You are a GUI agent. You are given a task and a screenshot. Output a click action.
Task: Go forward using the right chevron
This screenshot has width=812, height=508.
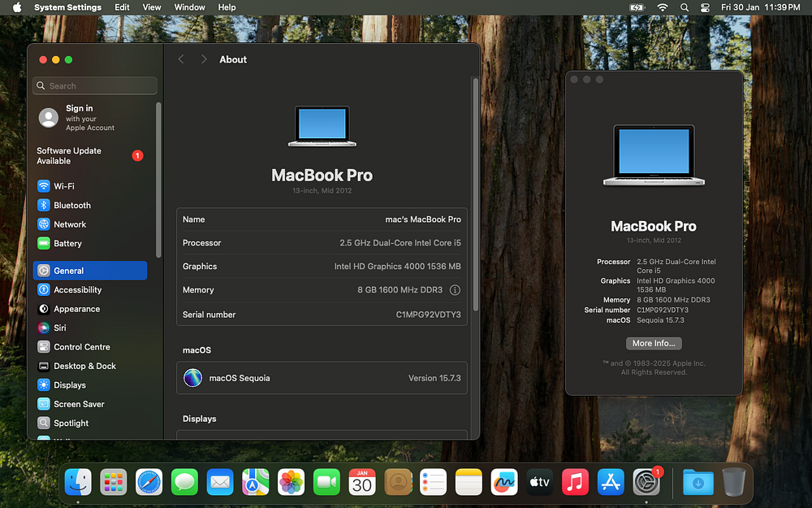[x=204, y=59]
